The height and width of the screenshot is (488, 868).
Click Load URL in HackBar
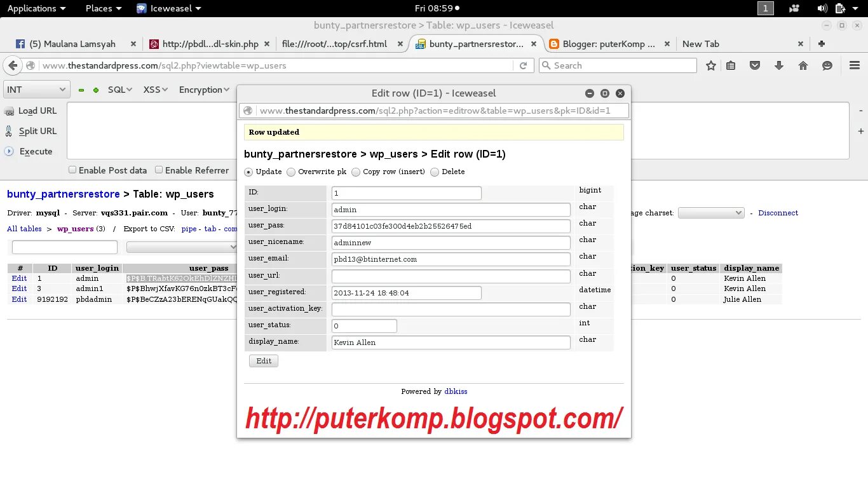pyautogui.click(x=31, y=111)
